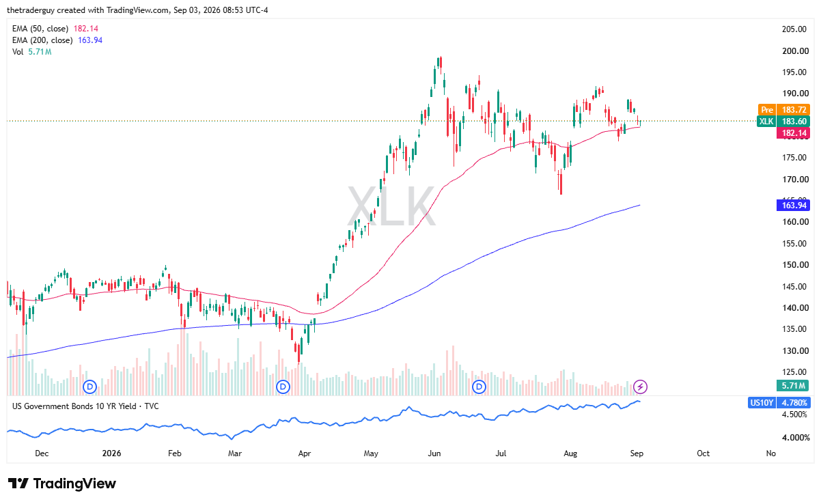Click the dividend 'D' marker near December
The image size is (821, 504).
coord(91,387)
